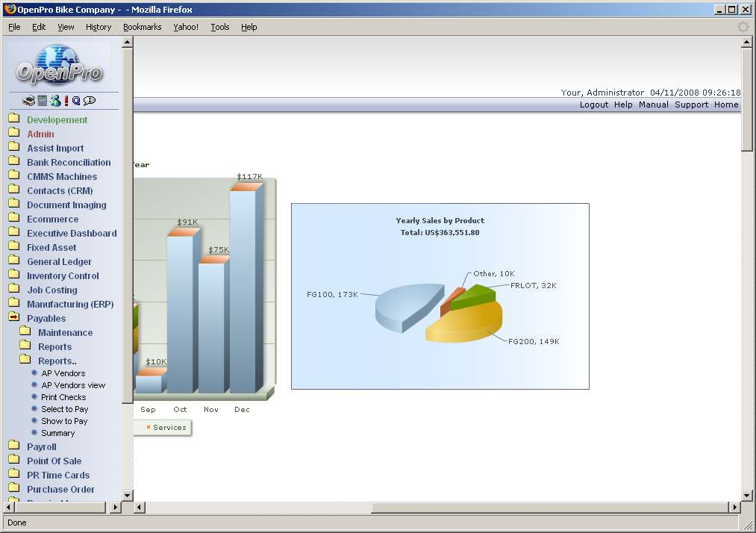Screen dimensions: 756x533
Task: Click the printer icon under the OpenPro logo
Action: (28, 101)
